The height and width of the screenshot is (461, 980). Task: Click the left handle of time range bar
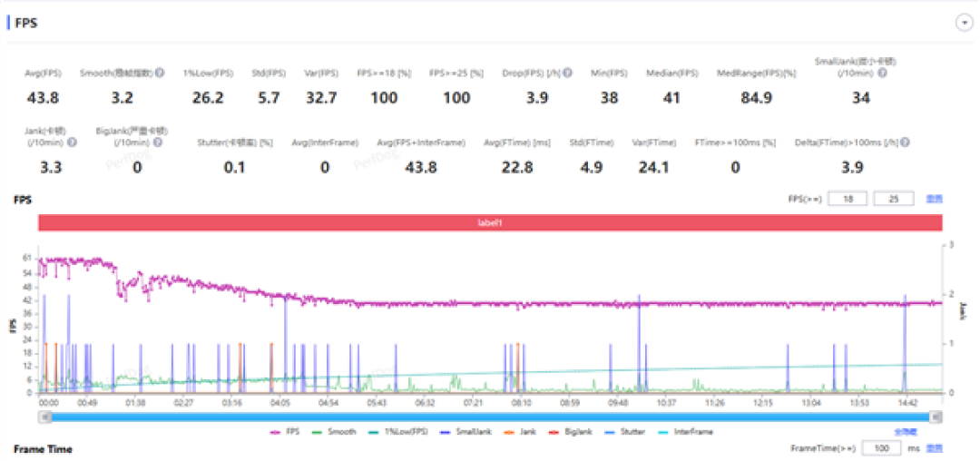click(44, 417)
